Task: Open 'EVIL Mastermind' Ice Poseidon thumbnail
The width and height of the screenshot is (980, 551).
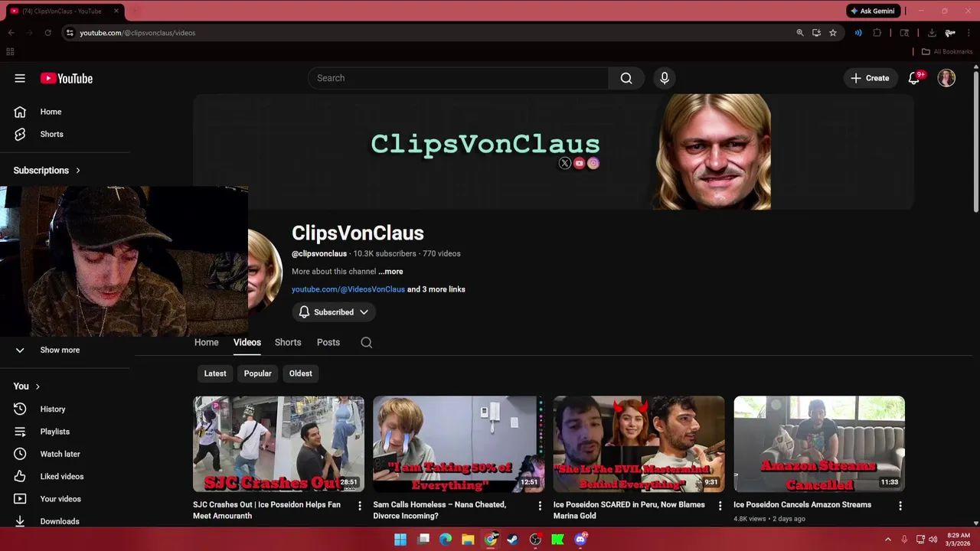Action: [639, 444]
